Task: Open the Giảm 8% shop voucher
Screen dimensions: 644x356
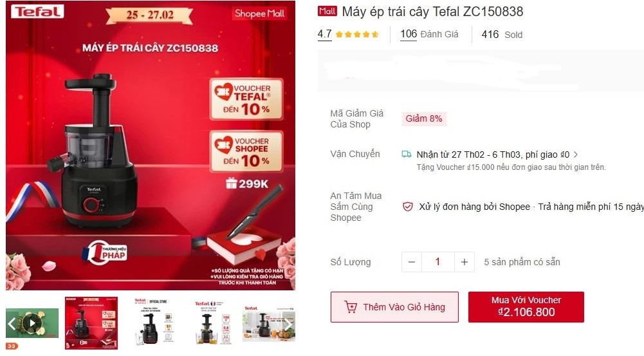Action: pos(424,119)
